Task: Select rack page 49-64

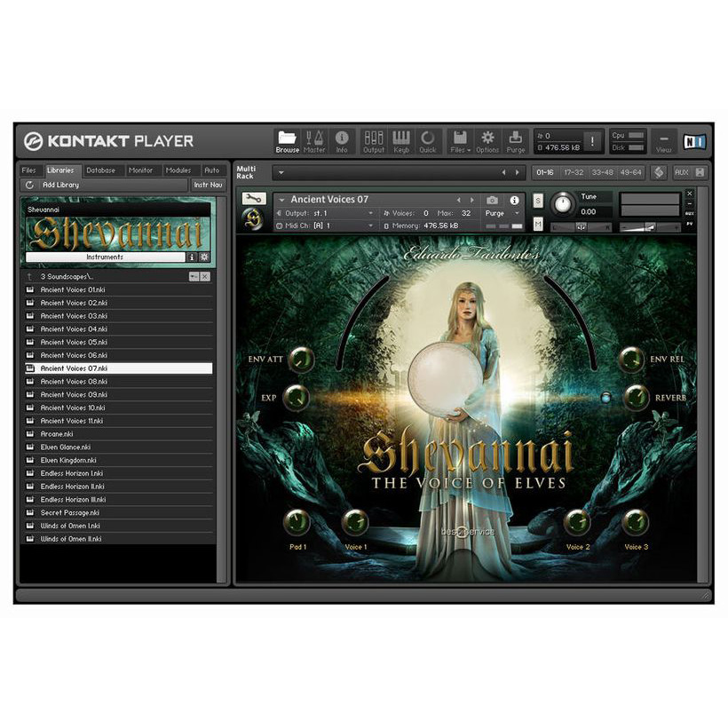Action: [x=630, y=172]
